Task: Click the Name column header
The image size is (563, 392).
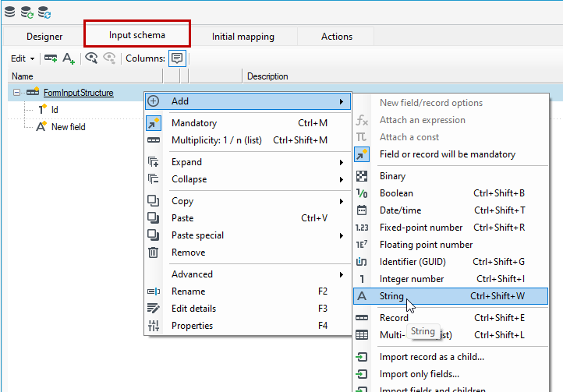Action: click(x=86, y=76)
